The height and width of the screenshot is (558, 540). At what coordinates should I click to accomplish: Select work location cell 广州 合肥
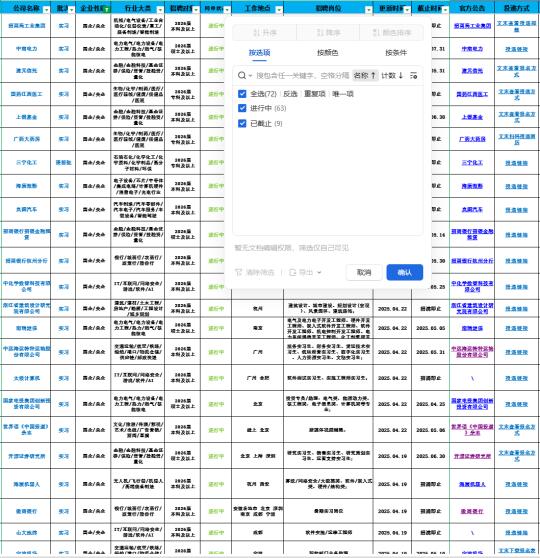(x=258, y=378)
